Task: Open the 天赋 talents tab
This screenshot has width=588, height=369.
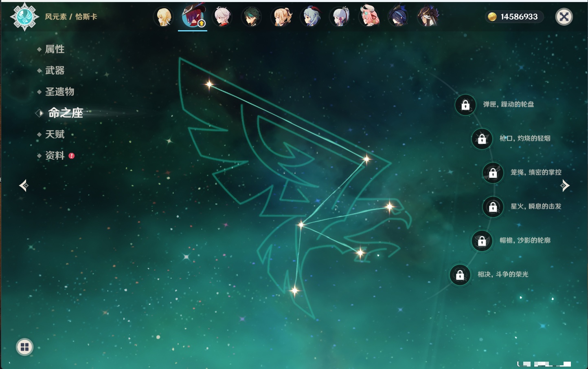Action: pyautogui.click(x=55, y=134)
